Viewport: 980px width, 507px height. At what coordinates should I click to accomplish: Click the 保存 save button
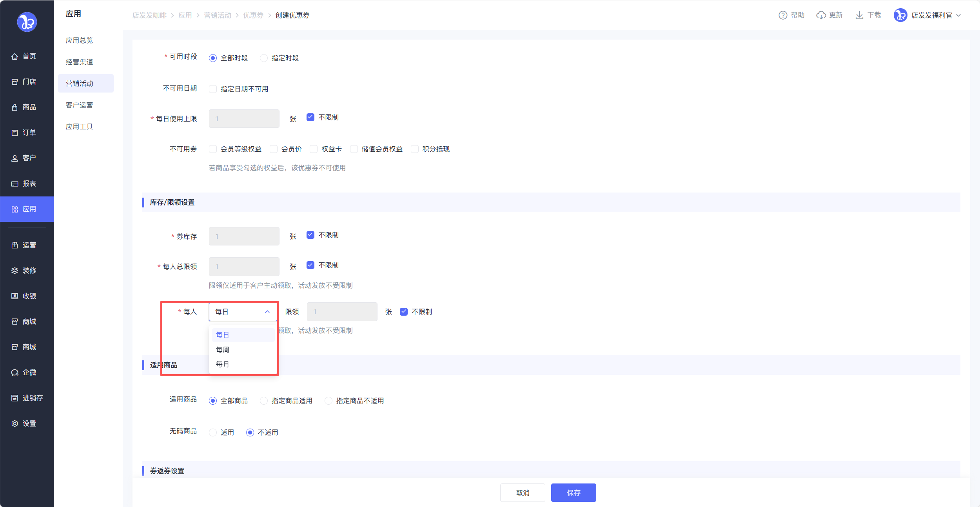573,492
